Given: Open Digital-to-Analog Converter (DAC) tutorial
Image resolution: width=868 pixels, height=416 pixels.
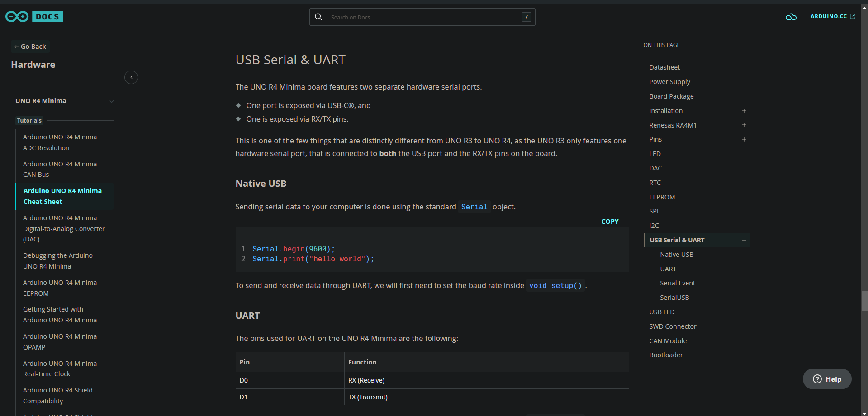Looking at the screenshot, I should coord(64,228).
